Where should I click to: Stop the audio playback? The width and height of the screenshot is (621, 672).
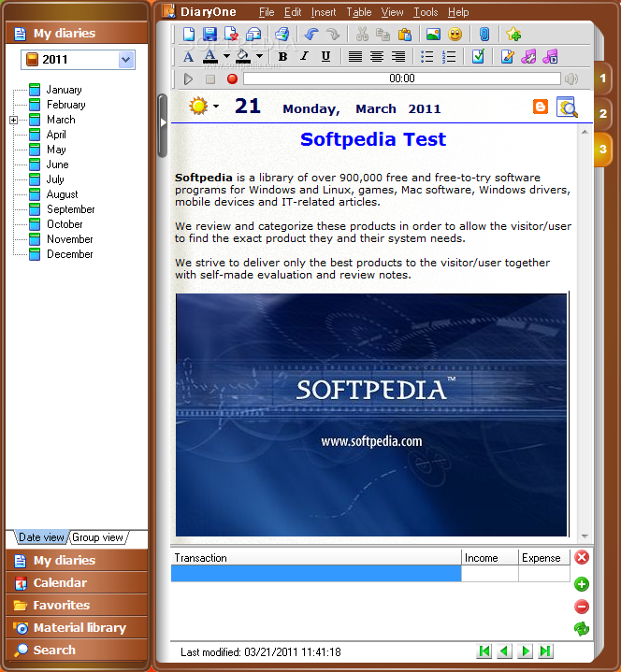tap(210, 79)
